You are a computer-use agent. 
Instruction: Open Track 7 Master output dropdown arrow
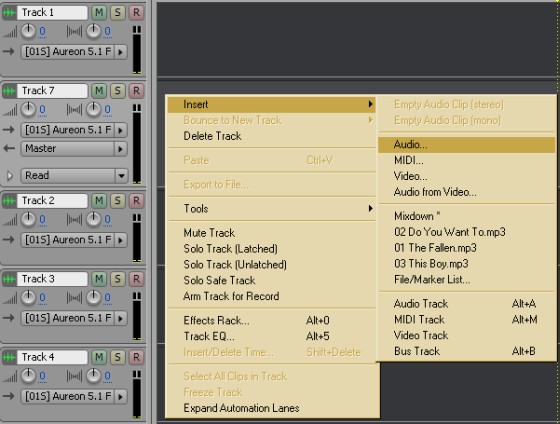tap(121, 149)
